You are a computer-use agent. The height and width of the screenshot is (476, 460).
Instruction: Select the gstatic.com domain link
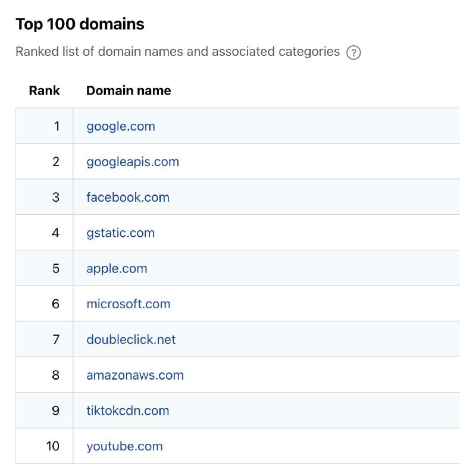coord(120,233)
